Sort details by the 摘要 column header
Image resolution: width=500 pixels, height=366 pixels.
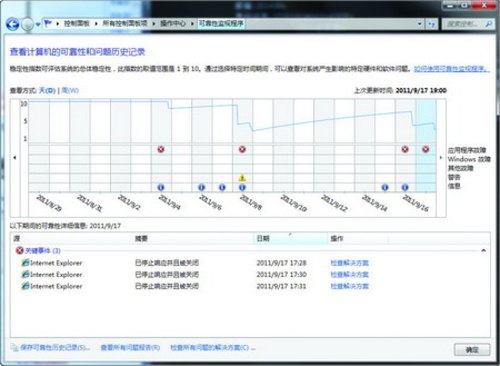tap(193, 239)
